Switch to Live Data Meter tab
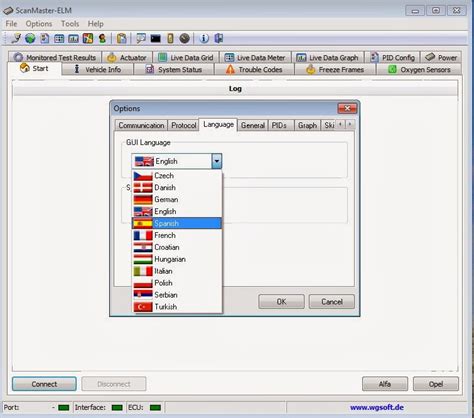 (255, 57)
